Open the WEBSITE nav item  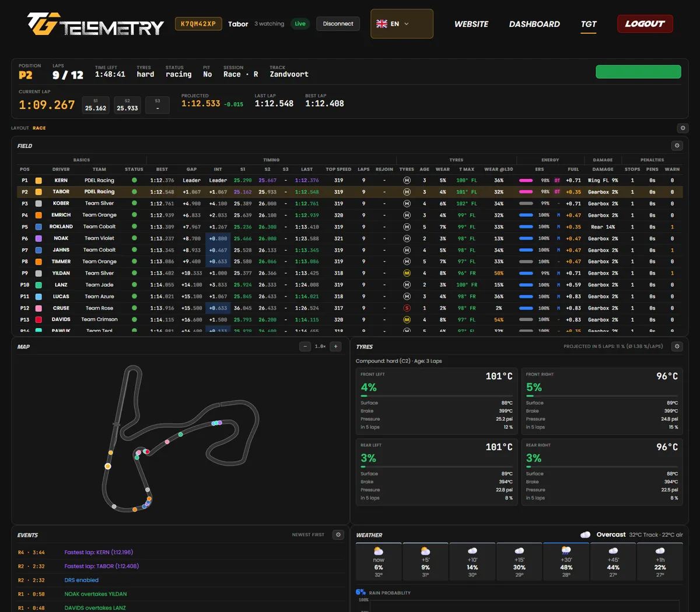(471, 24)
